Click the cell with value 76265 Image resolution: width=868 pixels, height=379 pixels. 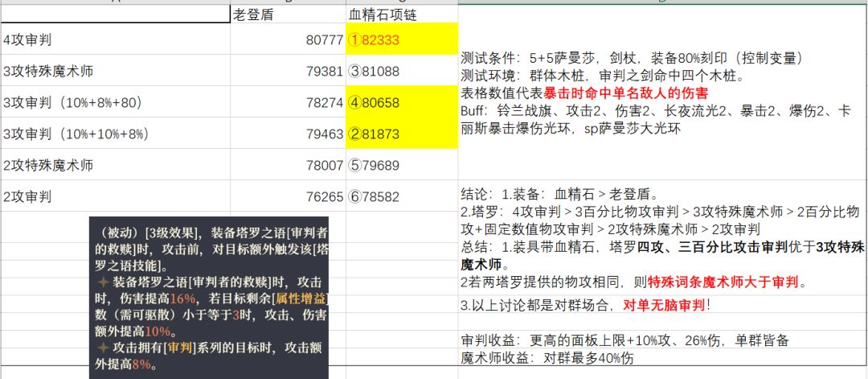click(x=288, y=196)
